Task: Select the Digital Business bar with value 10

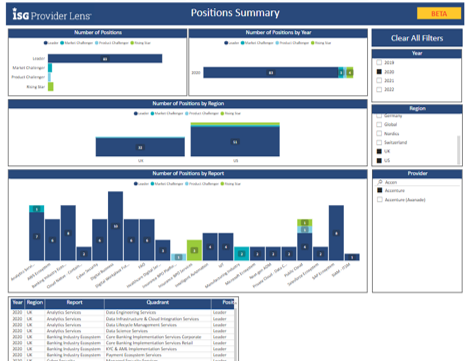Action: coord(115,226)
